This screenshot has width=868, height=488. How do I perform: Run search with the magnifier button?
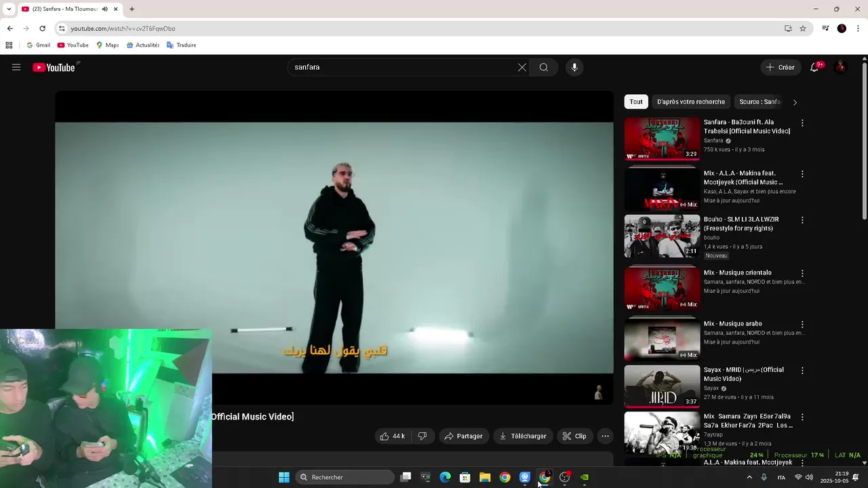click(x=544, y=67)
